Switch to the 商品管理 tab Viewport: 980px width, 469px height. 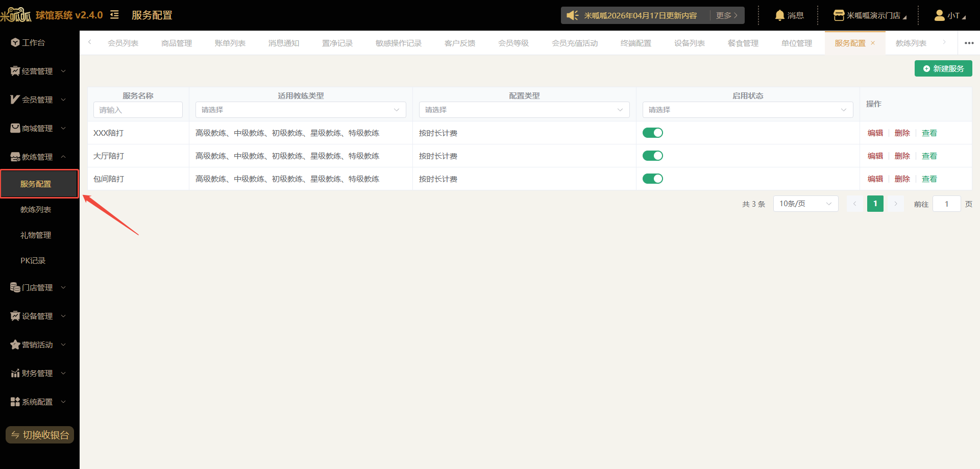pyautogui.click(x=177, y=43)
